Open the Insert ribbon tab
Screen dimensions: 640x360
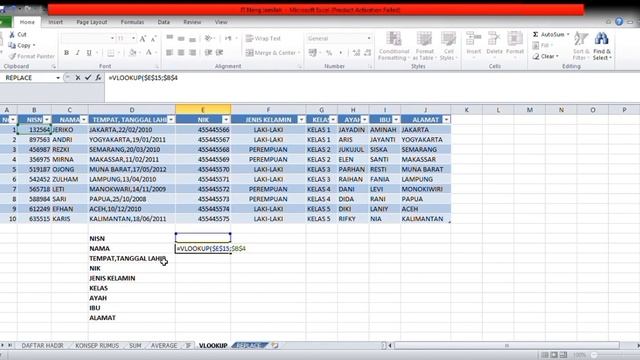pyautogui.click(x=56, y=22)
